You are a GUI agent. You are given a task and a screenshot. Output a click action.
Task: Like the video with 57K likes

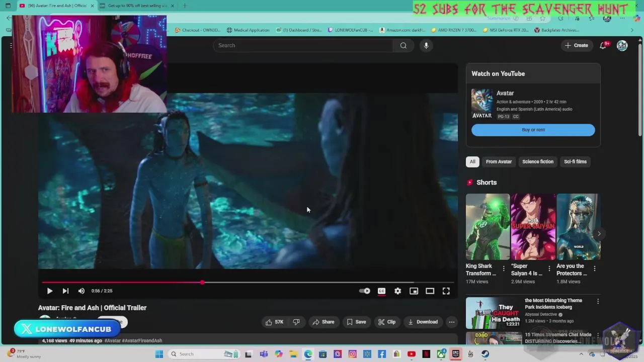point(275,322)
